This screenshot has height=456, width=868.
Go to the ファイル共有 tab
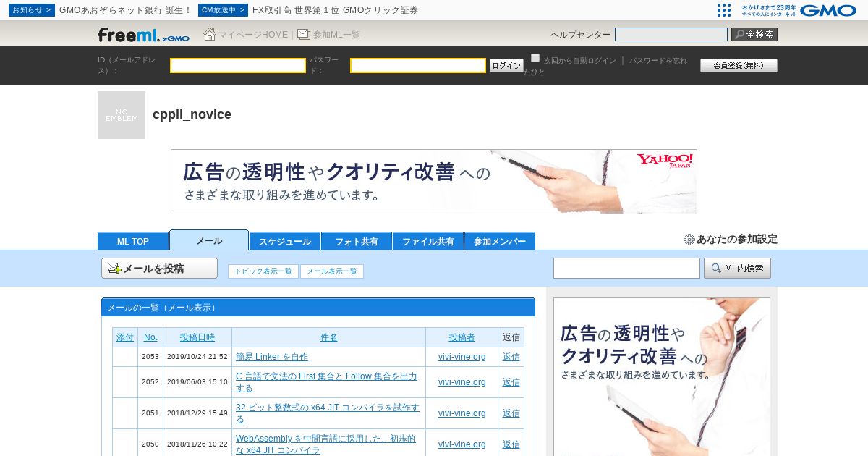(x=428, y=241)
